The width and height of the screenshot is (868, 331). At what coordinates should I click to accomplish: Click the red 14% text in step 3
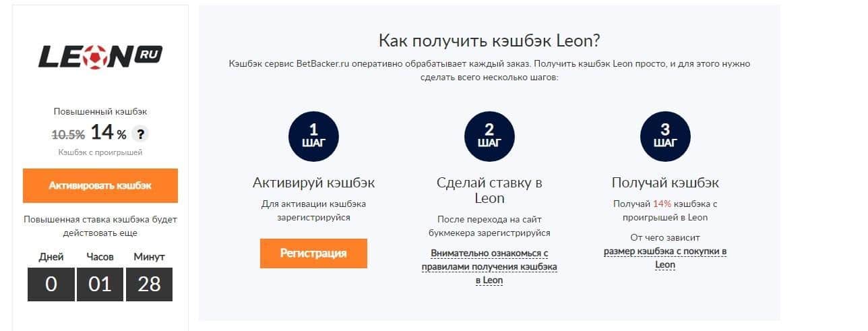point(660,203)
